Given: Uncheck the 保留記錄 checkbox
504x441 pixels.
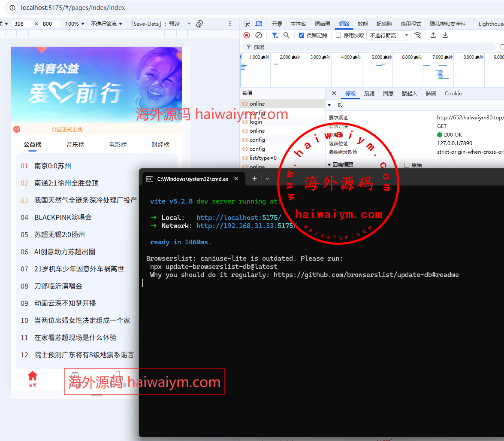Looking at the screenshot, I should coord(302,35).
